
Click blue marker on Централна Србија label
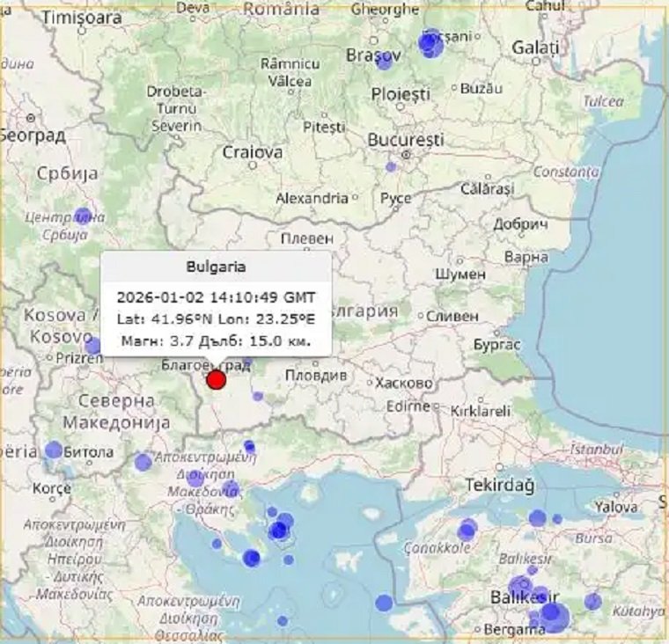(x=83, y=216)
